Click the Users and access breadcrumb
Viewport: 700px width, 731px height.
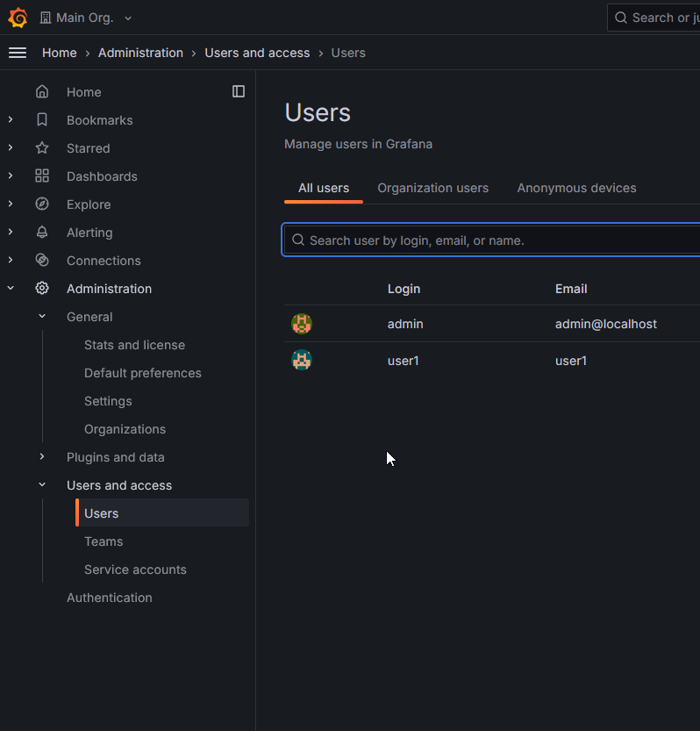(257, 53)
